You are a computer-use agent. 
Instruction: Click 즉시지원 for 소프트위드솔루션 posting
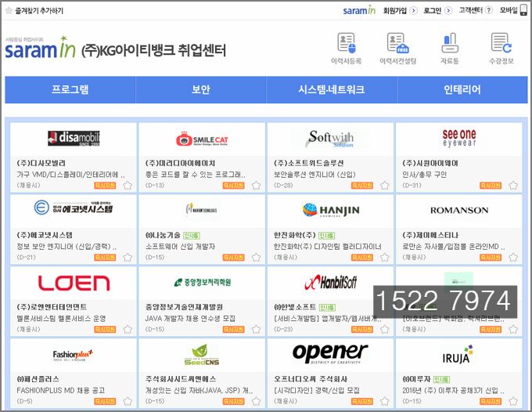[362, 186]
